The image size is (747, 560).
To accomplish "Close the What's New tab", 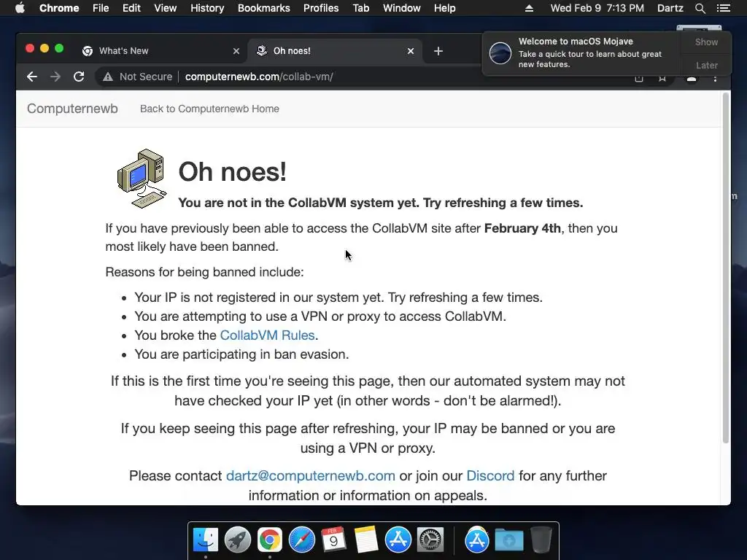I will click(236, 51).
